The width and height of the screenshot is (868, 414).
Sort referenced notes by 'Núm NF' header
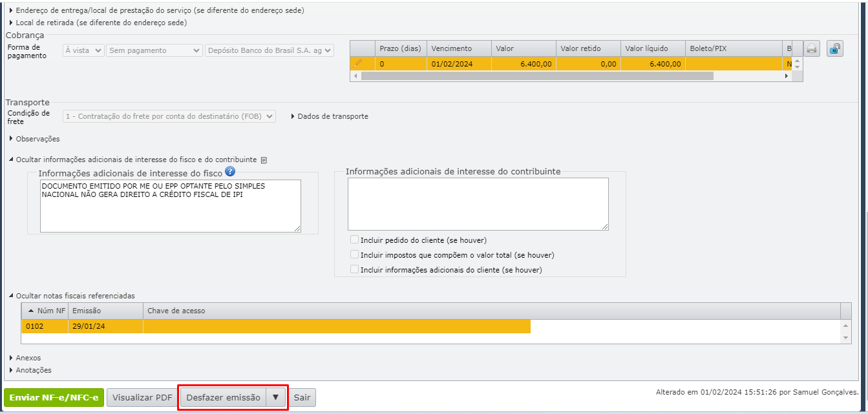coord(45,311)
